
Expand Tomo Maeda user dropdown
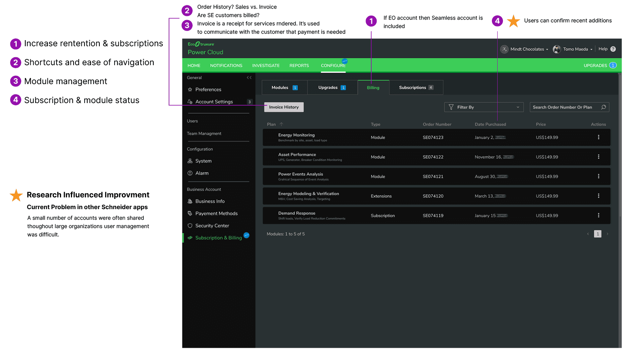591,50
